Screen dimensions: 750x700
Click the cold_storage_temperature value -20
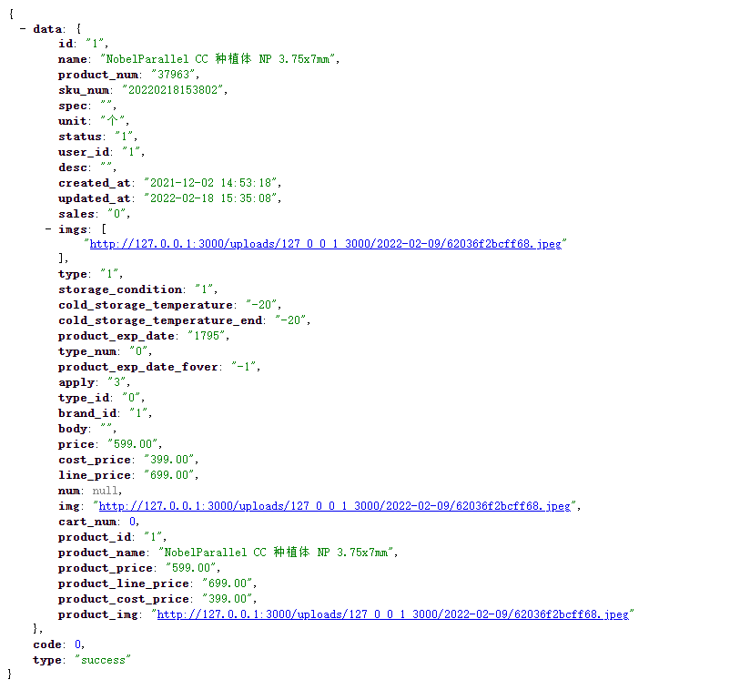(261, 305)
